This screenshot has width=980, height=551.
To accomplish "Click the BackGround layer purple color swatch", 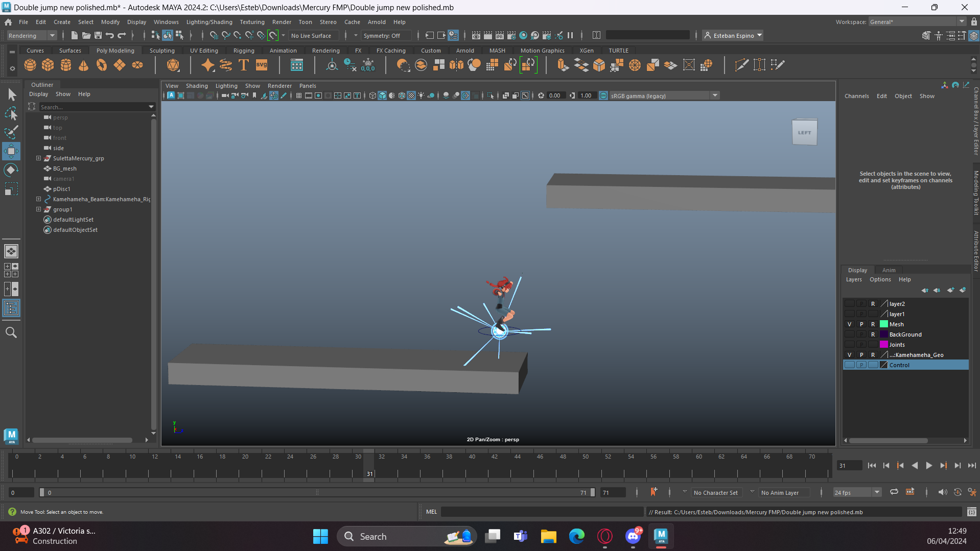I will click(883, 334).
